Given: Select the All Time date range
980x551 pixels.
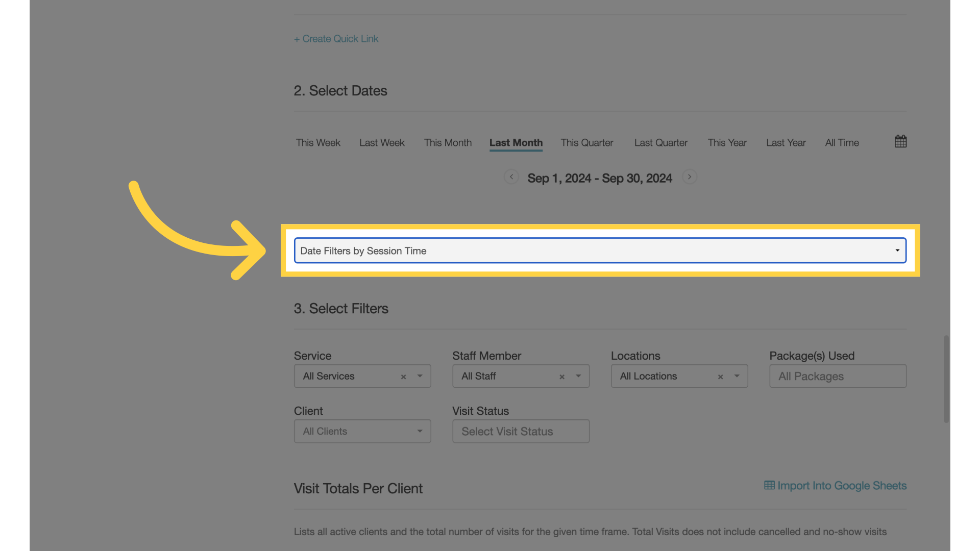Looking at the screenshot, I should 842,143.
